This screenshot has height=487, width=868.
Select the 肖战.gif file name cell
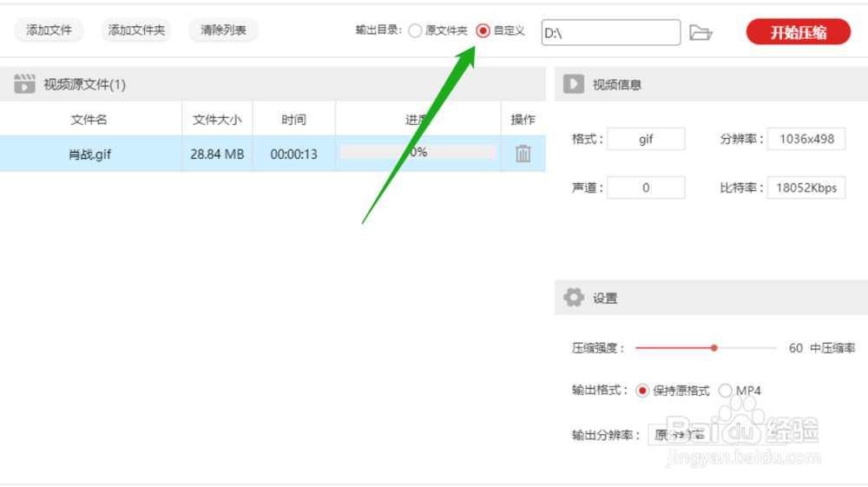[x=90, y=154]
